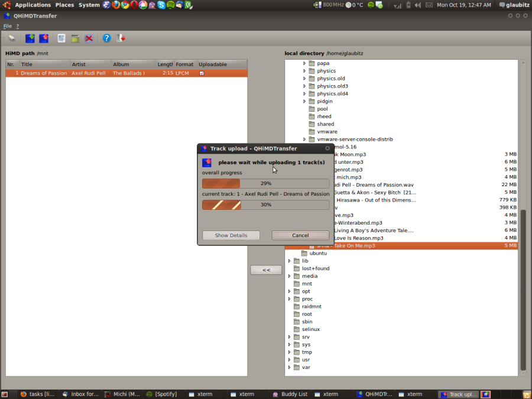The width and height of the screenshot is (532, 399).
Task: Click the format disc toolbar icon
Action: pos(75,38)
